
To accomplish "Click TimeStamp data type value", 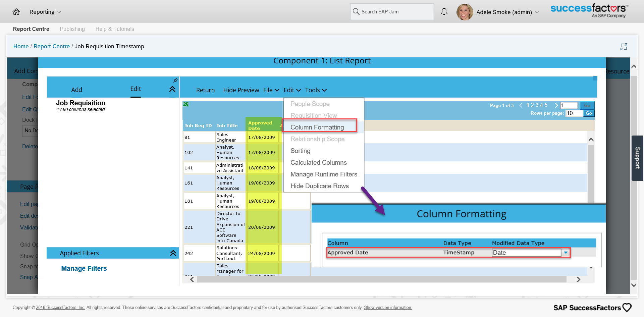I will click(x=459, y=253).
